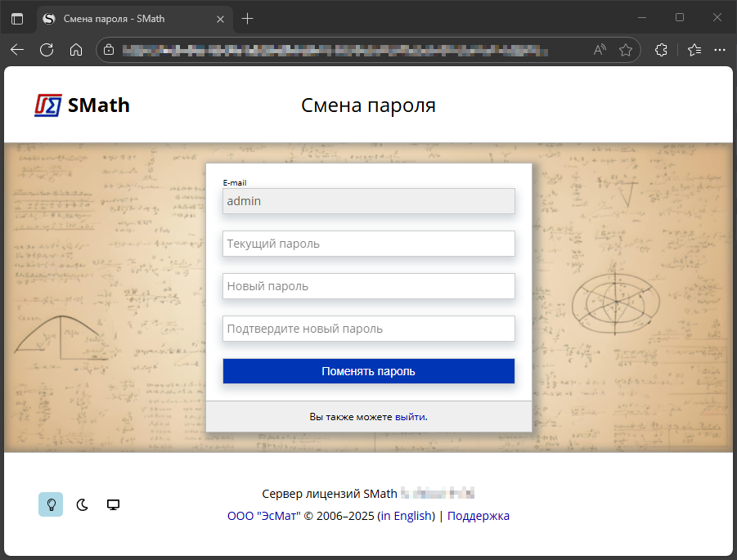Image resolution: width=737 pixels, height=560 pixels.
Task: Open browser settings and more menu
Action: 720,50
